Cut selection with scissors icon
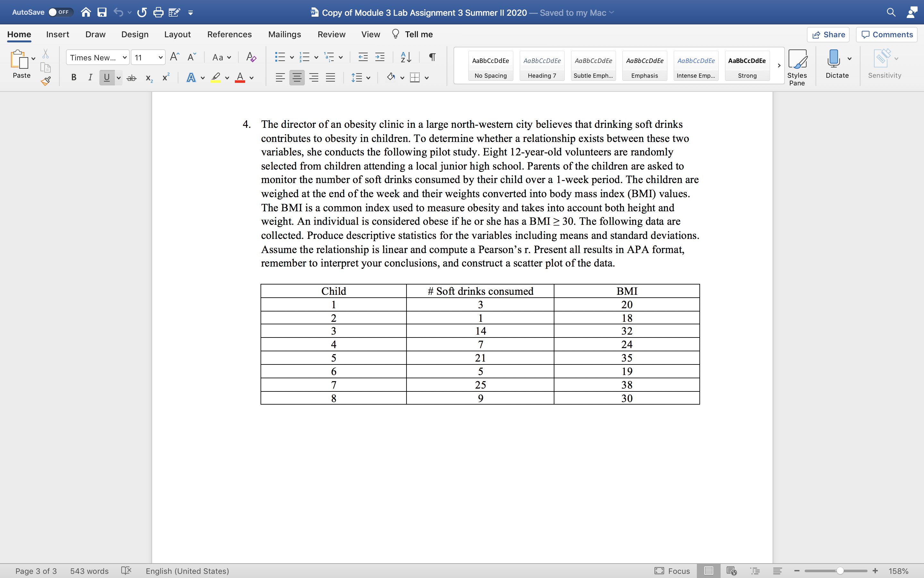The height and width of the screenshot is (578, 924). (x=46, y=54)
